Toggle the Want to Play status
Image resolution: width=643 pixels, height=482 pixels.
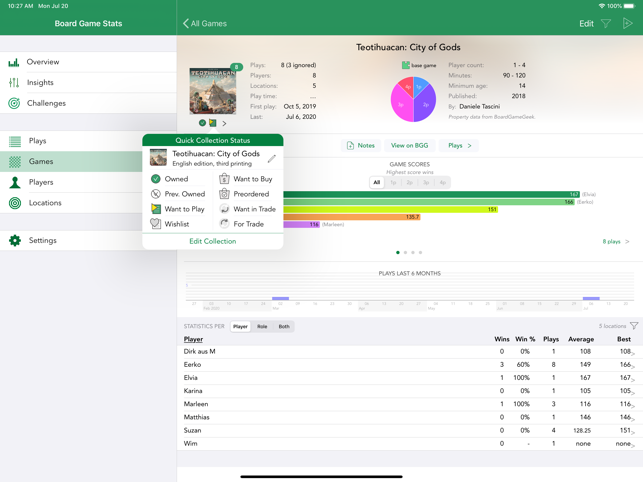point(178,209)
